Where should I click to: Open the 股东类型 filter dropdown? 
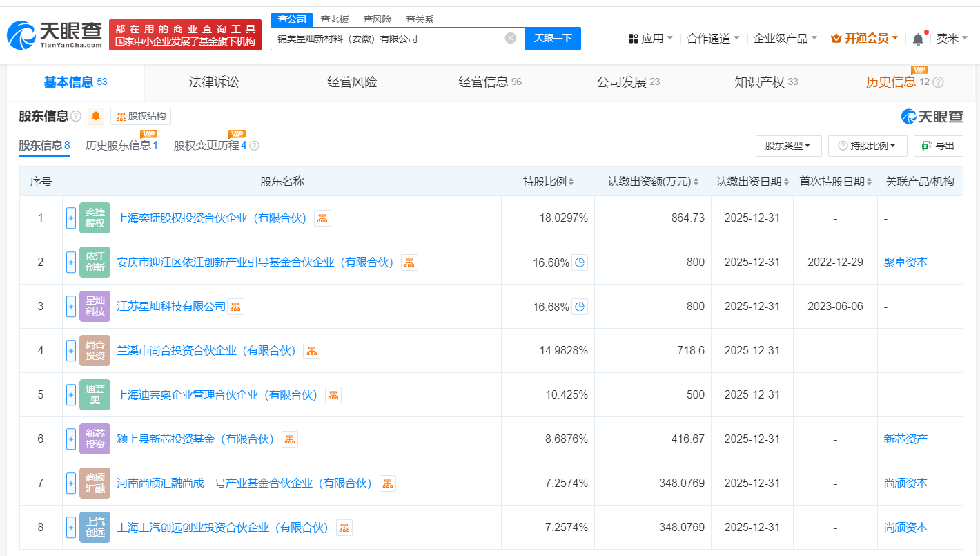click(788, 146)
